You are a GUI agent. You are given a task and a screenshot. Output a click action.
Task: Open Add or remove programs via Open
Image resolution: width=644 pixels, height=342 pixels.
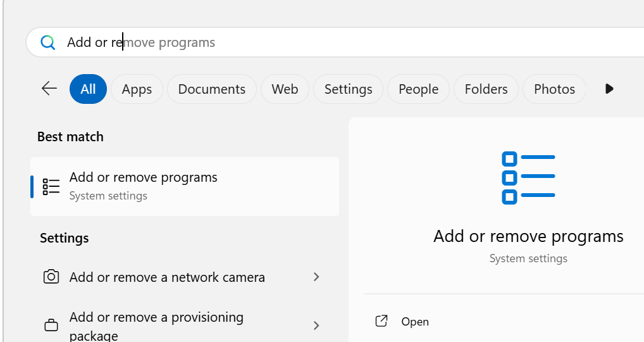(x=414, y=322)
